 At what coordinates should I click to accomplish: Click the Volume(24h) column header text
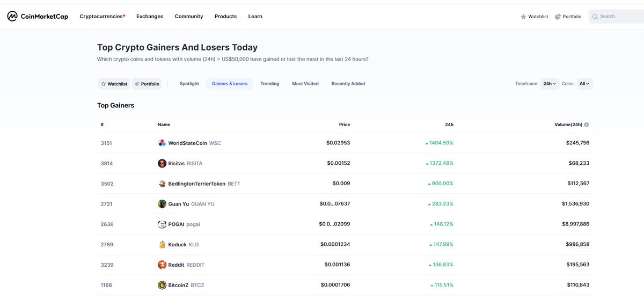(x=568, y=125)
